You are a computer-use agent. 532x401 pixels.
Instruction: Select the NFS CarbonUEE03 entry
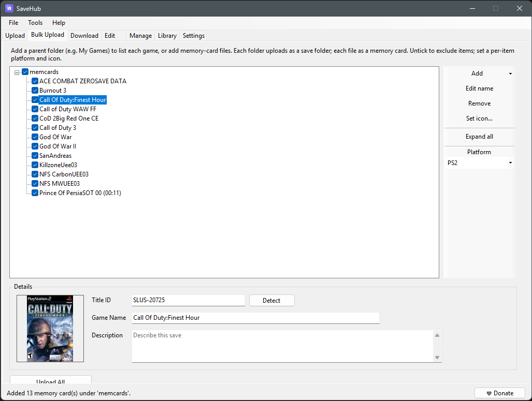tap(64, 174)
